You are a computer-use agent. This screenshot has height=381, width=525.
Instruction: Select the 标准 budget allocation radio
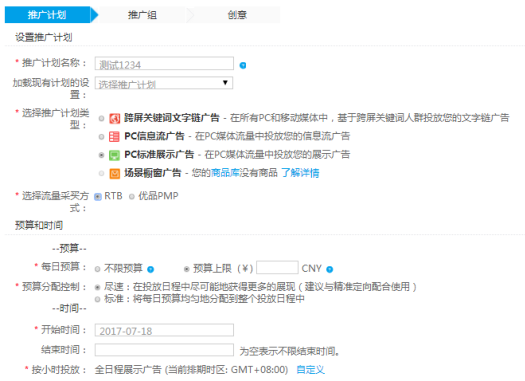tap(97, 299)
